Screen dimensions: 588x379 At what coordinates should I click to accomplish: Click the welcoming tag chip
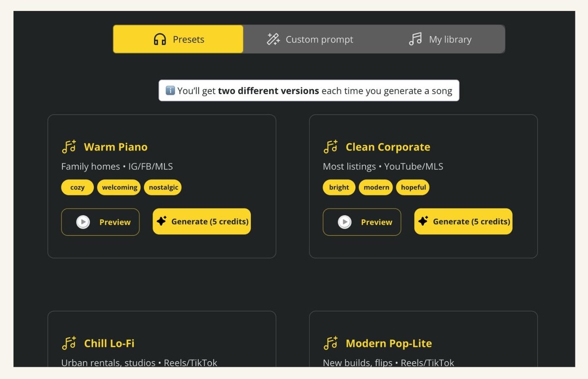(x=119, y=187)
